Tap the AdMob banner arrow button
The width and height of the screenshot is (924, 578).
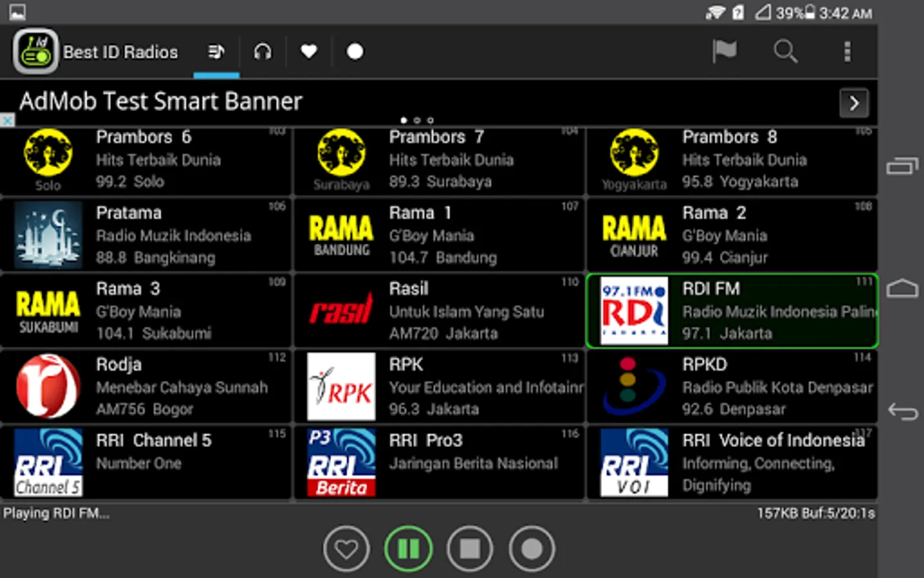click(854, 103)
